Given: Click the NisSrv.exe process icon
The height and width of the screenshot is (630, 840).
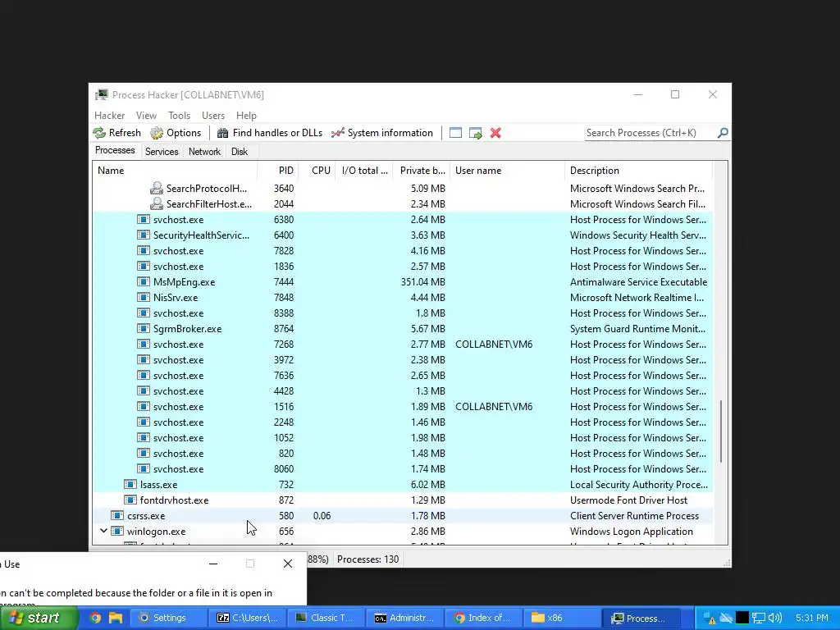Looking at the screenshot, I should pos(143,297).
